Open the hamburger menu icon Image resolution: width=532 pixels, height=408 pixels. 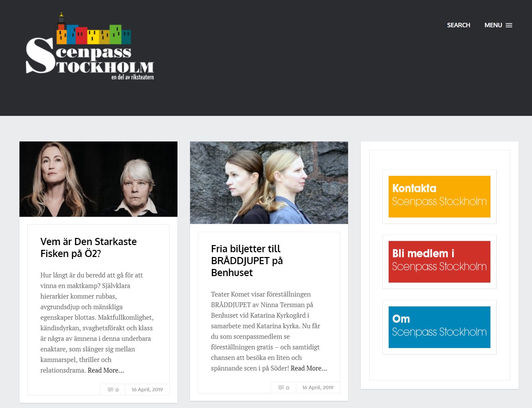[x=509, y=25]
